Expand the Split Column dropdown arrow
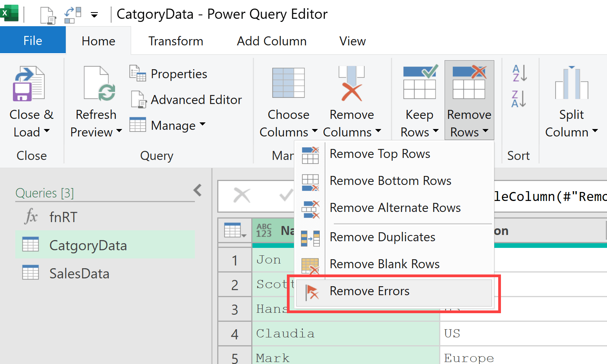This screenshot has height=364, width=607. 595,131
